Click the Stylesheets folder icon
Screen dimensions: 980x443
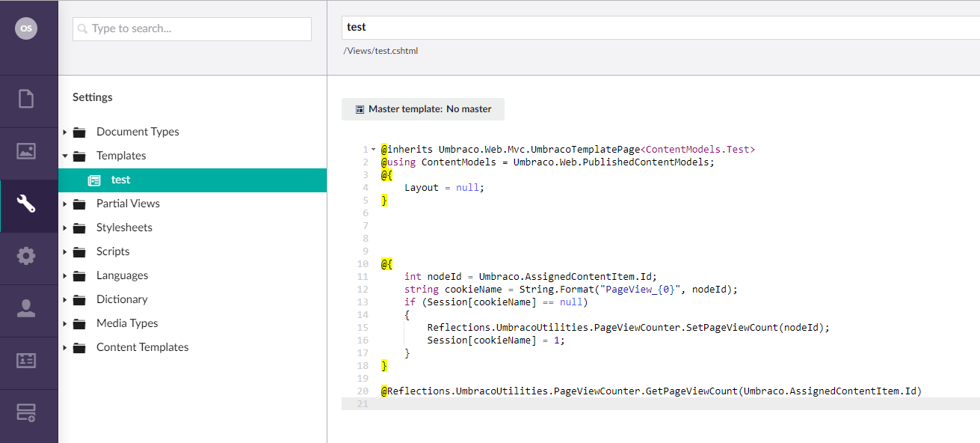tap(79, 227)
